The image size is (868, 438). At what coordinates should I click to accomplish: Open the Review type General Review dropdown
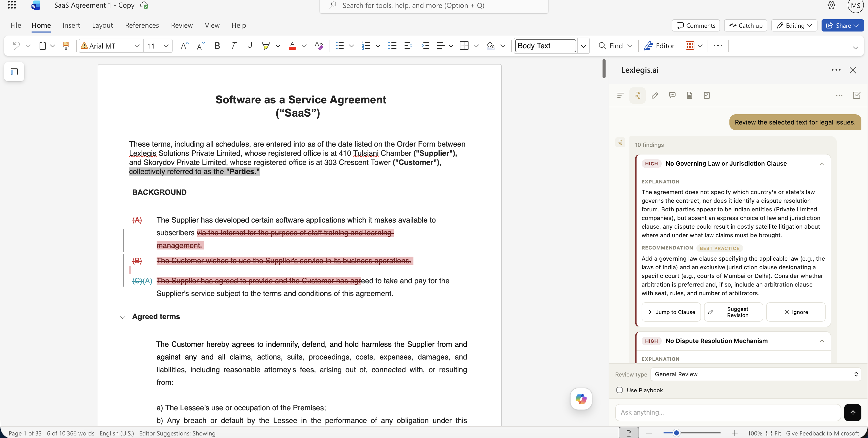click(756, 374)
